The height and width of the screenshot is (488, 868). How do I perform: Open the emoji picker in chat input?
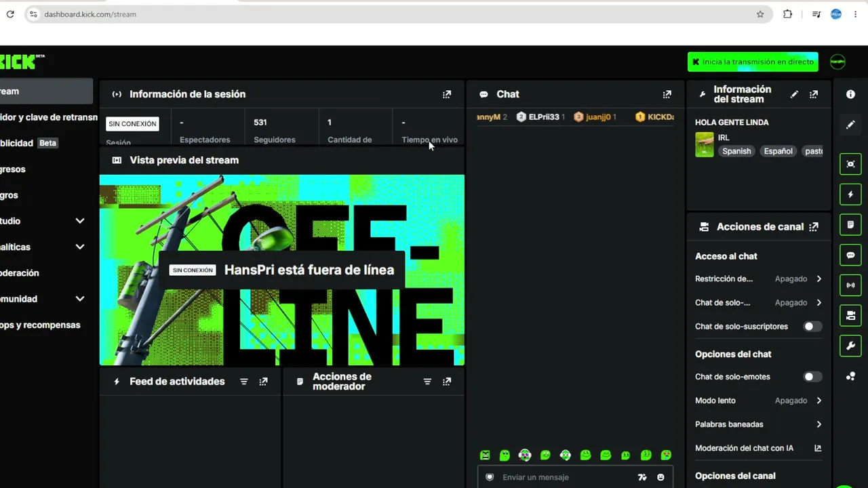(660, 477)
